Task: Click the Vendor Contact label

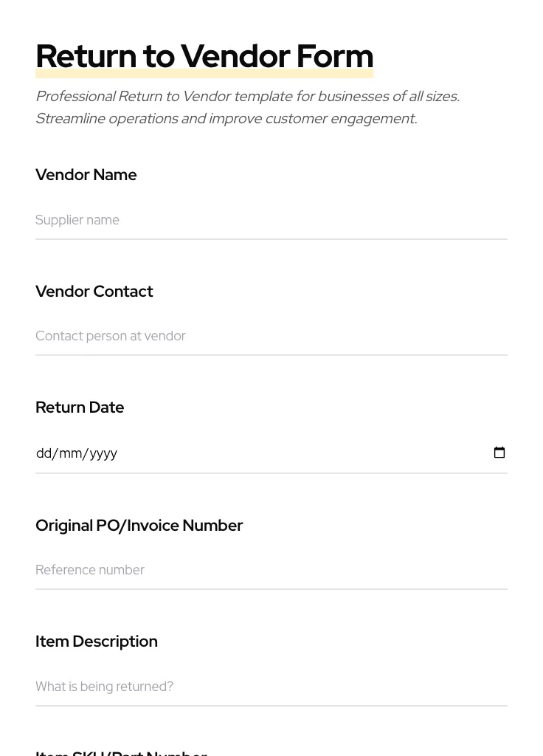Action: 94,291
